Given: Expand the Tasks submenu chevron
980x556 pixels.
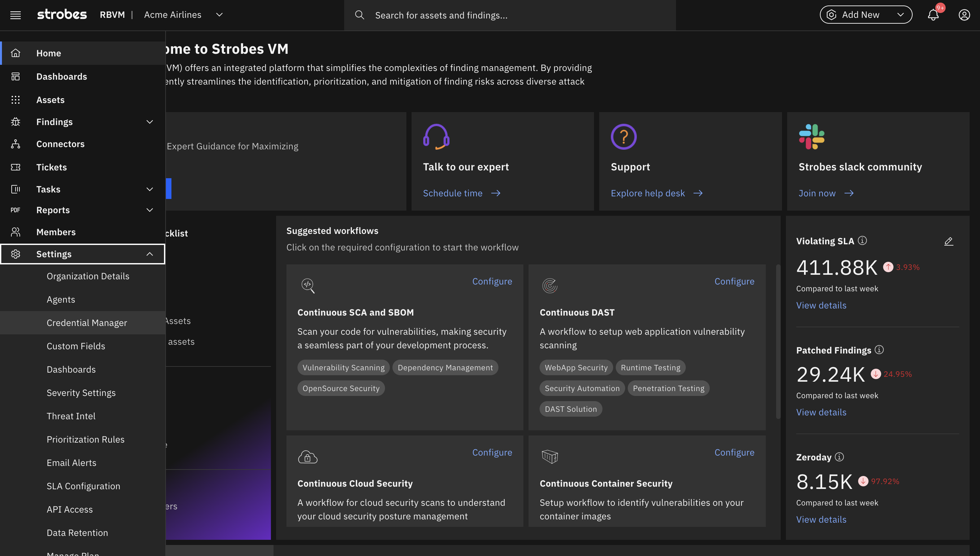Looking at the screenshot, I should tap(150, 189).
